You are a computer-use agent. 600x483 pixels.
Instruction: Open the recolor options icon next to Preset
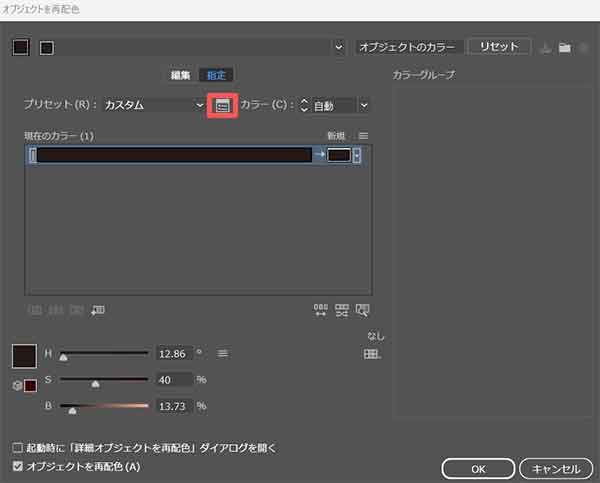click(x=223, y=105)
